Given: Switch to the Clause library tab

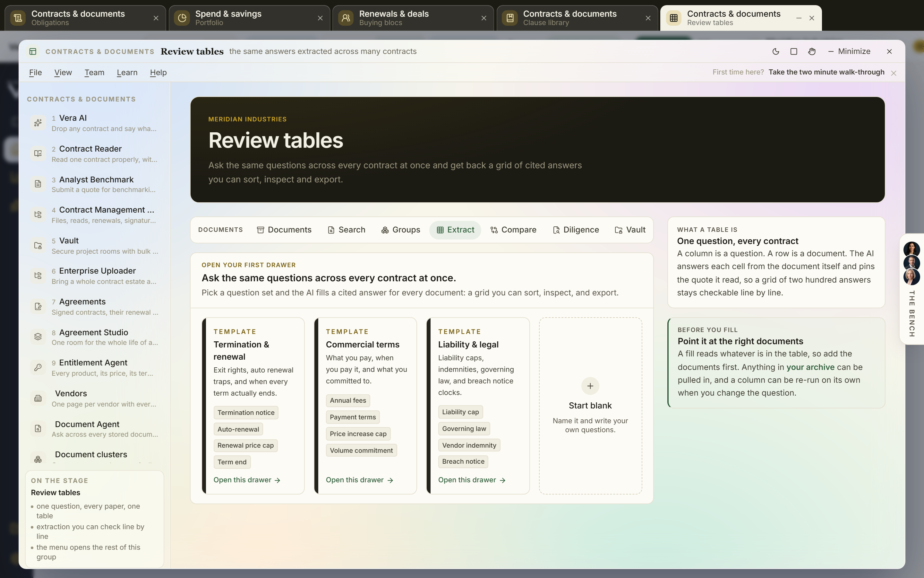Looking at the screenshot, I should coord(577,18).
